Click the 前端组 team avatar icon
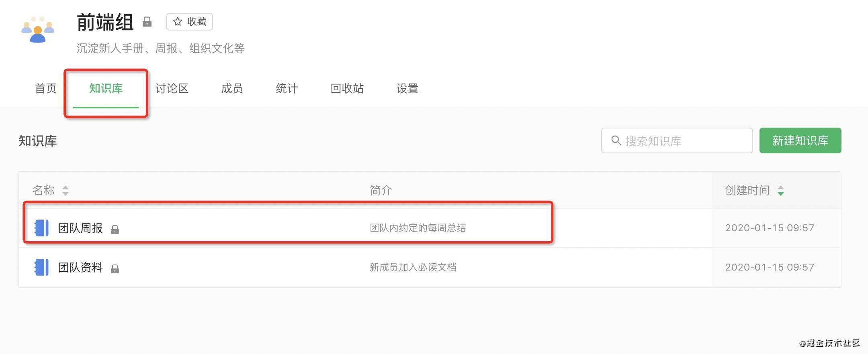Screen dimensions: 868x354 point(38,29)
